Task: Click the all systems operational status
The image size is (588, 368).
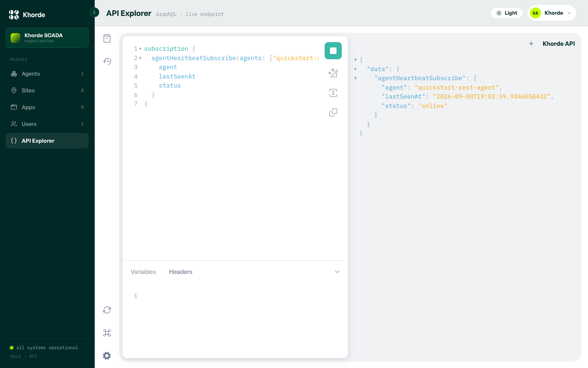Action: pos(44,348)
